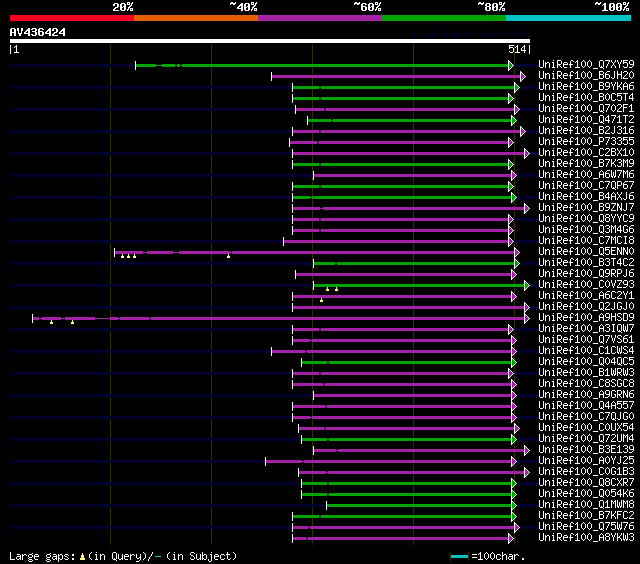Viewport: 640px width, 564px height.
Task: Click the red 20% identity legend segment
Action: 71,18
